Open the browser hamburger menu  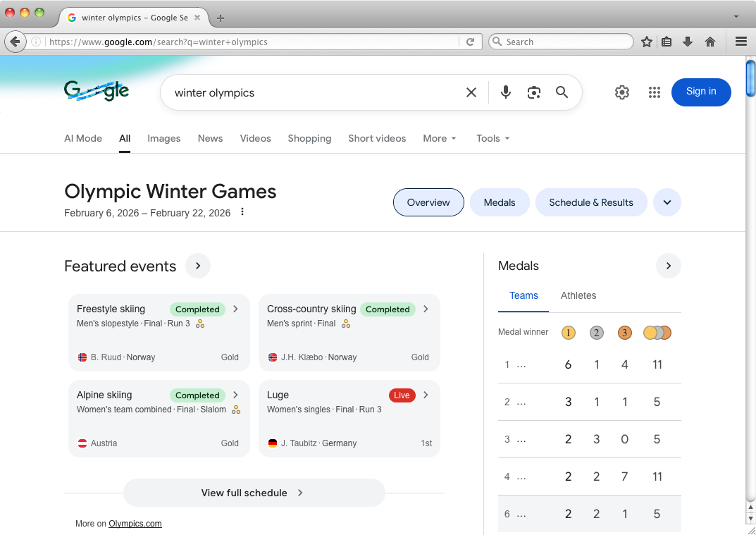(741, 42)
